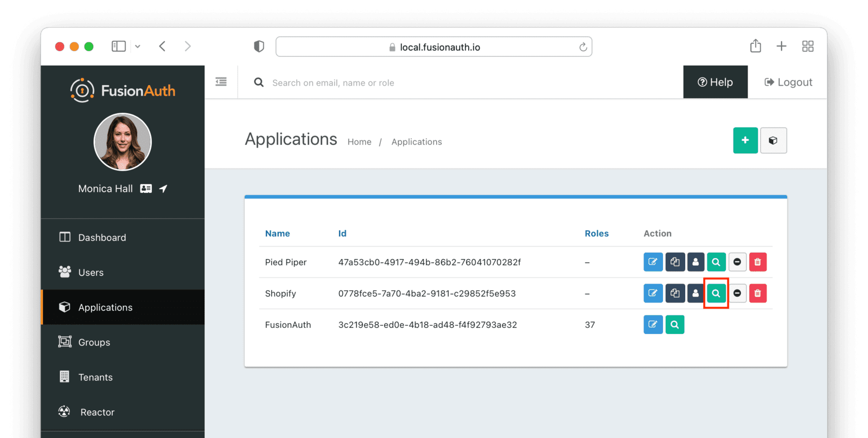Edit the Pied Piper application
The image size is (868, 438).
653,262
